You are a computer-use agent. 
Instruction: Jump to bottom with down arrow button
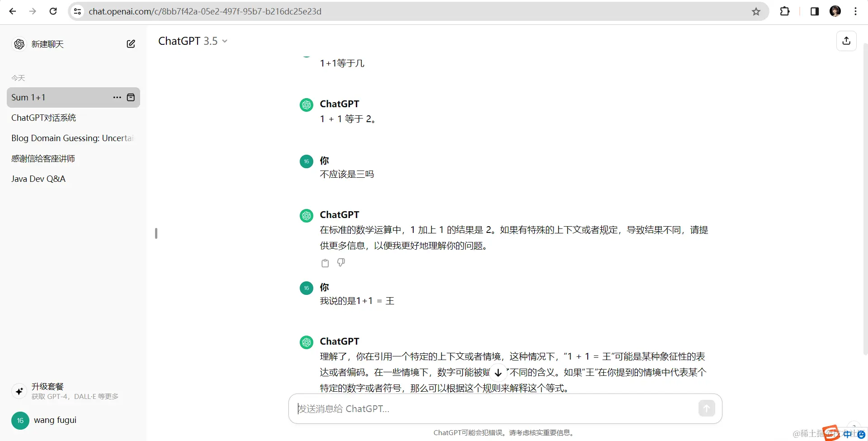tap(498, 373)
